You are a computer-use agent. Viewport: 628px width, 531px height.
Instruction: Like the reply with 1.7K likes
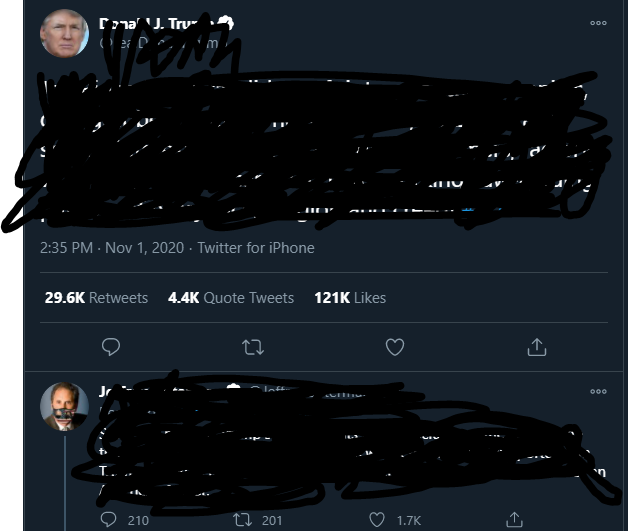coord(377,520)
